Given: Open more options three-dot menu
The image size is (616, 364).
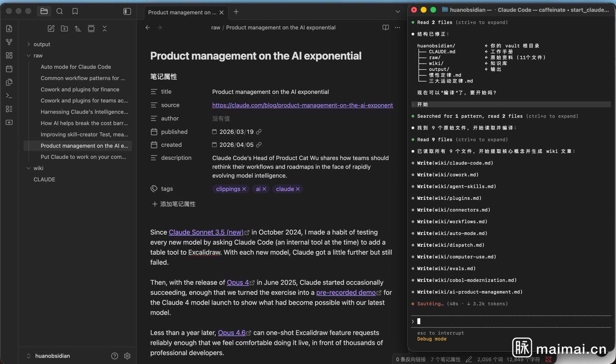Looking at the screenshot, I should point(397,28).
